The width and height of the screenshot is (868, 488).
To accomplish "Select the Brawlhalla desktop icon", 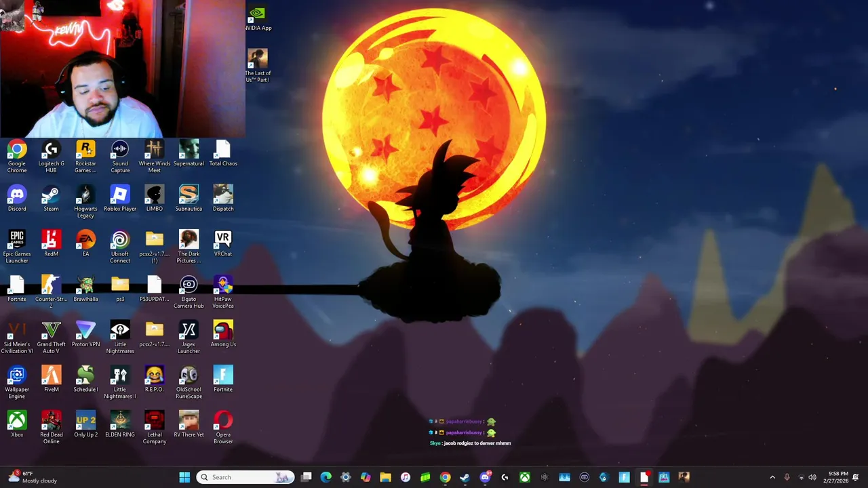I will pos(85,289).
